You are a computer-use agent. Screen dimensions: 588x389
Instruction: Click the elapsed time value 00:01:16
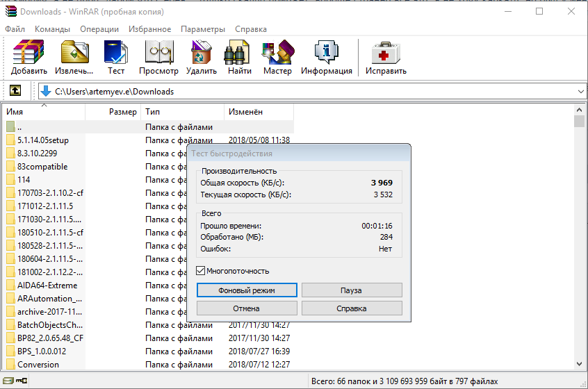377,226
